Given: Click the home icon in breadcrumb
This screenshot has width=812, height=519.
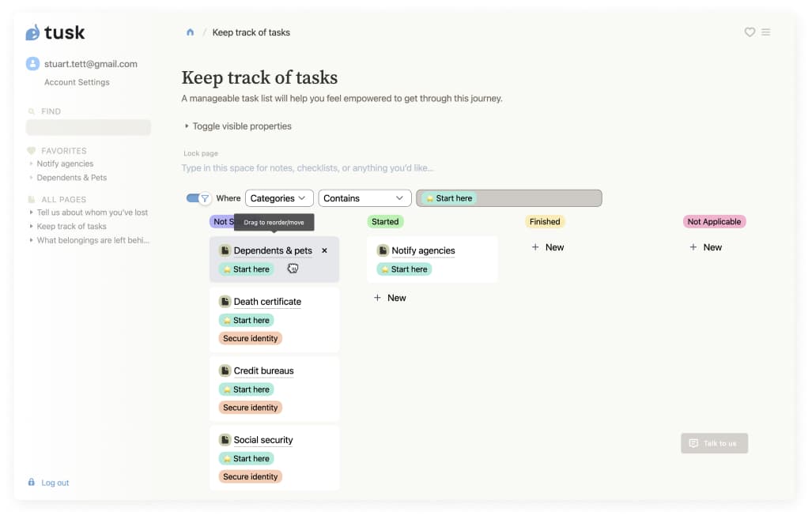Looking at the screenshot, I should pyautogui.click(x=190, y=32).
